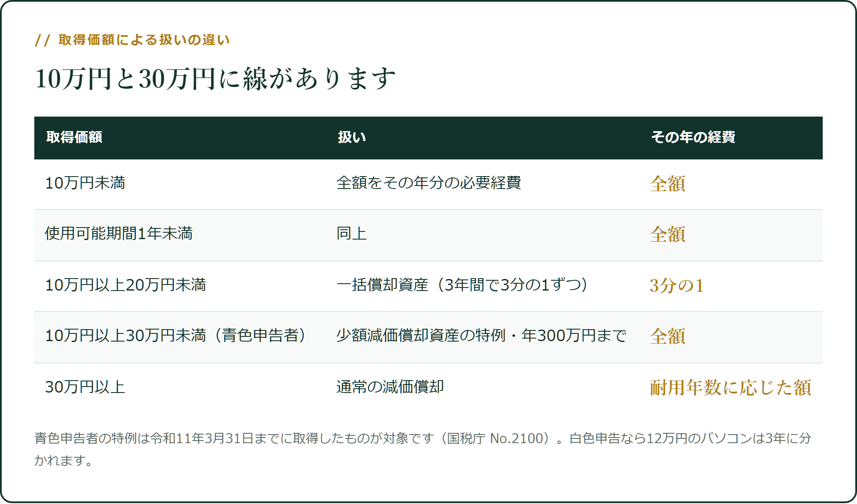Click the 耐用年数に応じた額 value
The image size is (857, 504).
731,388
